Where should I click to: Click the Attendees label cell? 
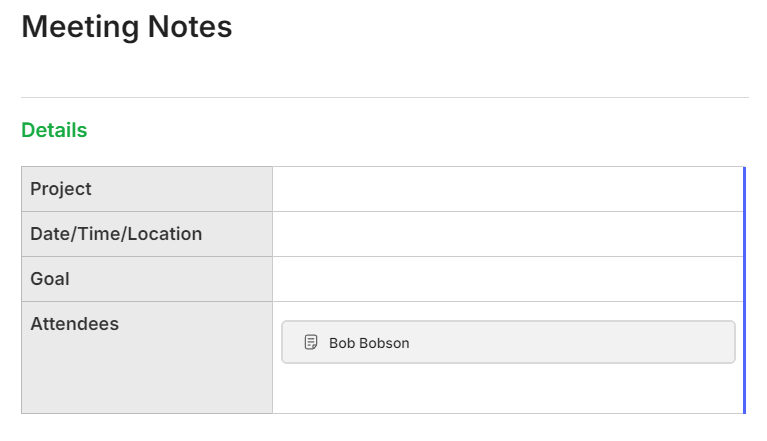coord(147,357)
